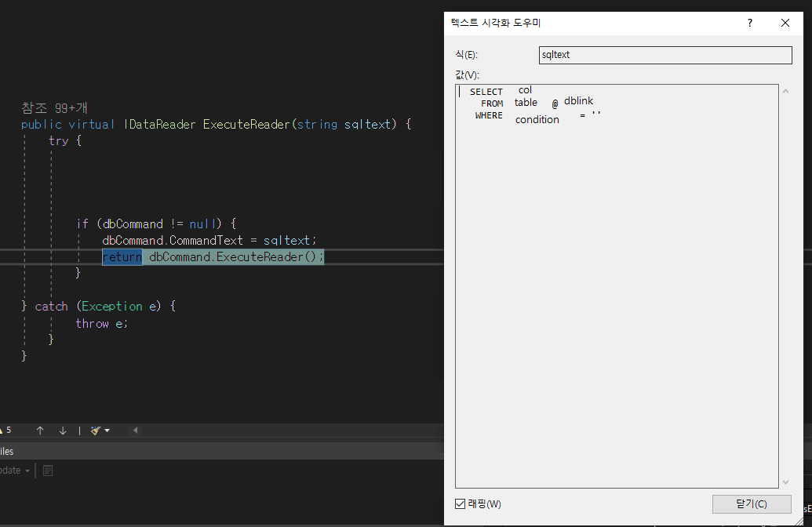Click the highlighted return keyword
This screenshot has height=527, width=812.
point(122,256)
